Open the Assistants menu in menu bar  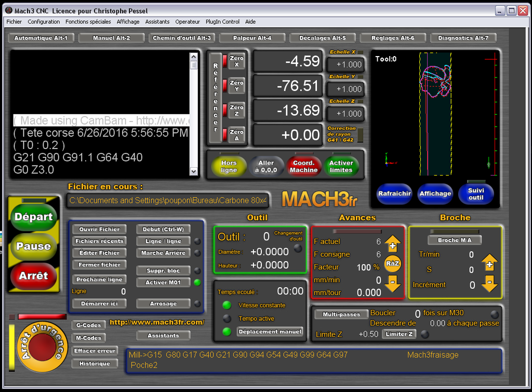pyautogui.click(x=157, y=22)
